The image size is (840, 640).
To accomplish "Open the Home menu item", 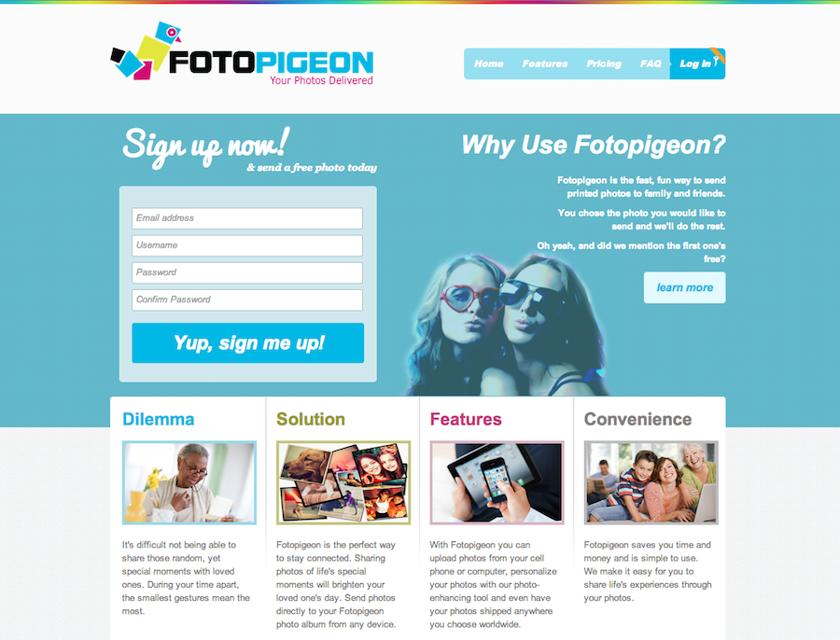I will point(488,63).
